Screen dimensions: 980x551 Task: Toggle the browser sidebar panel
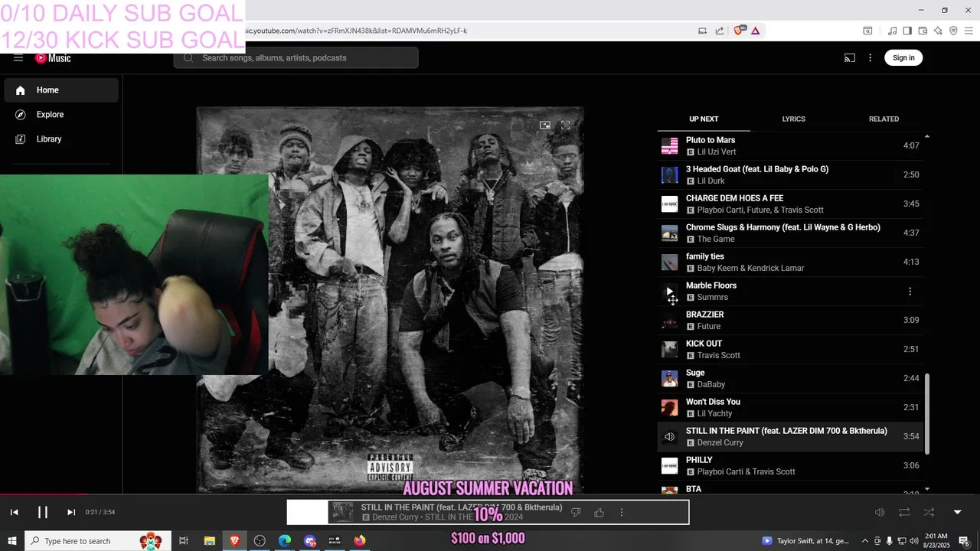(907, 31)
